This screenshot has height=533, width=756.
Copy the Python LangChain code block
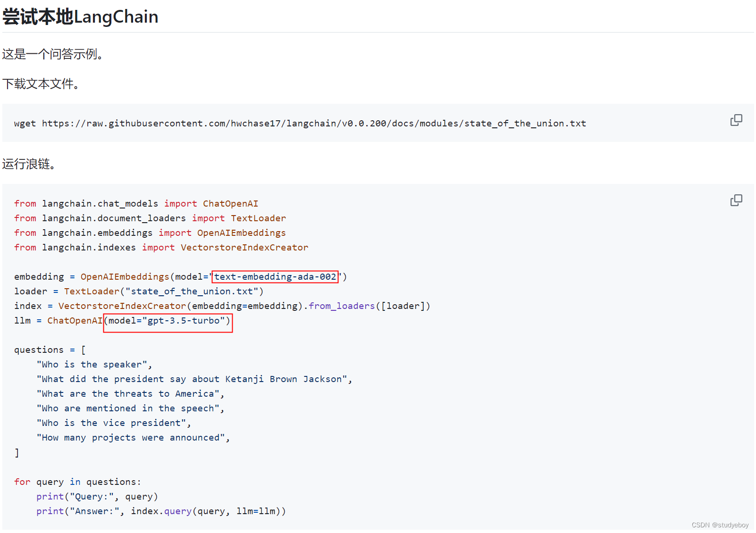pos(736,200)
